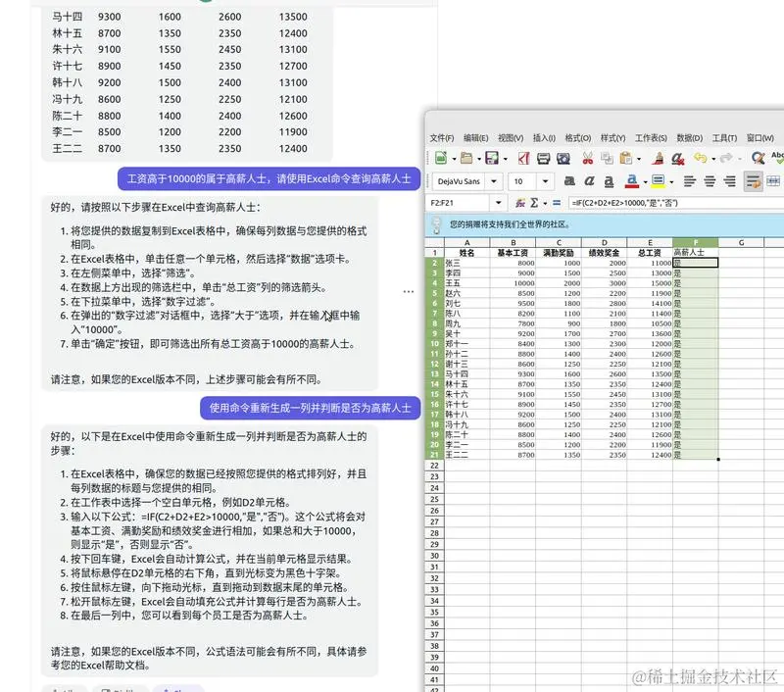The image size is (784, 692).
Task: Align cell text left
Action: [x=690, y=181]
